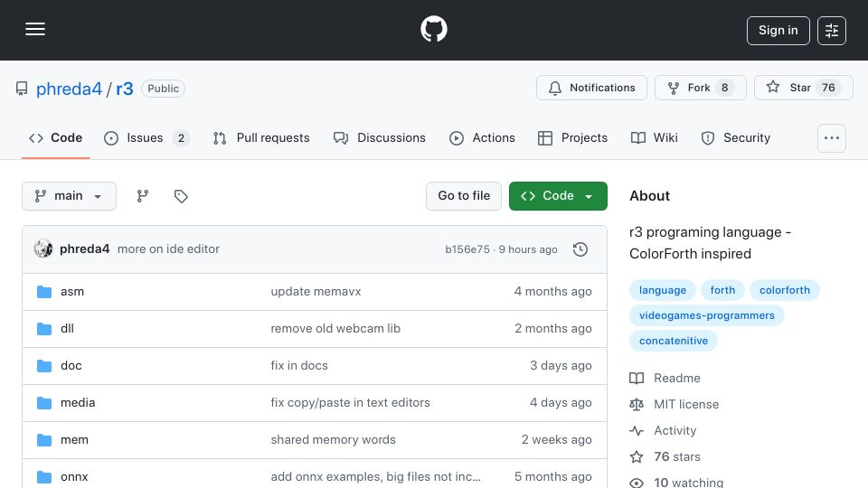
Task: Switch to the Code tab
Action: pyautogui.click(x=55, y=137)
